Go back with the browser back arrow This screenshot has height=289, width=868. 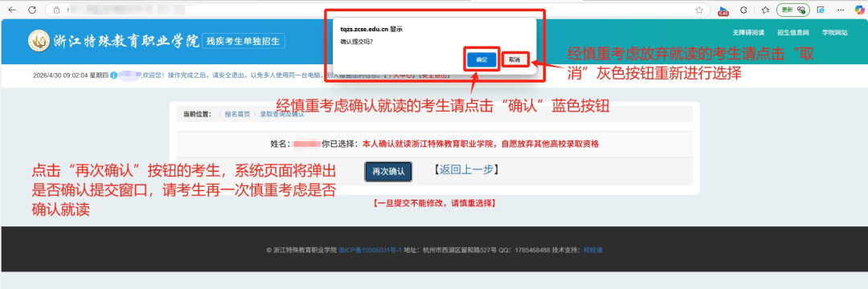[x=12, y=10]
